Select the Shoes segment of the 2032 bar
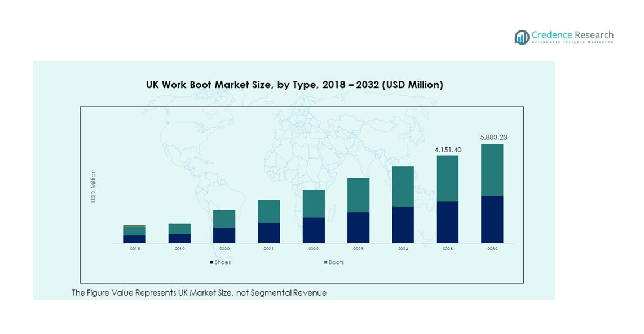Viewport: 644px width, 334px height. (x=492, y=219)
